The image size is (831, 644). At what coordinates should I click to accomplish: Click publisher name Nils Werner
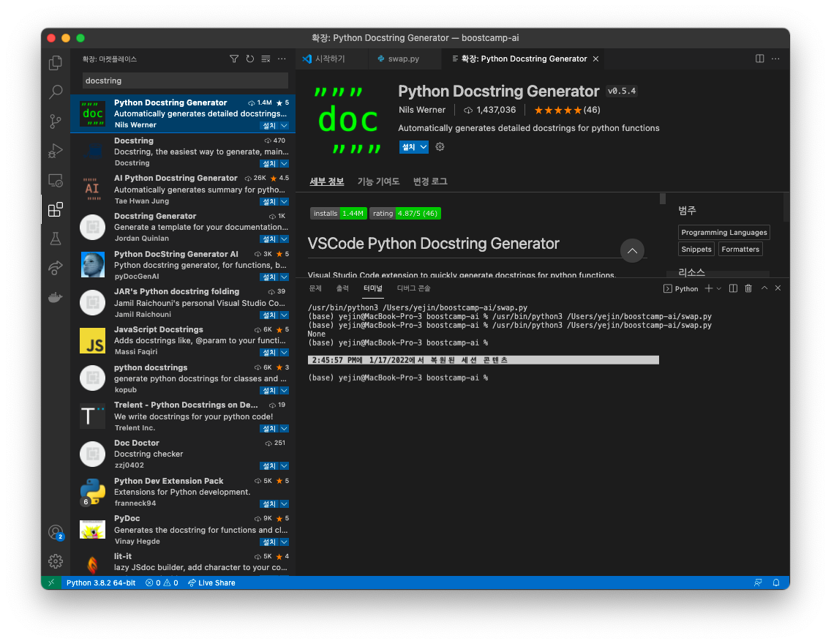[x=422, y=110]
